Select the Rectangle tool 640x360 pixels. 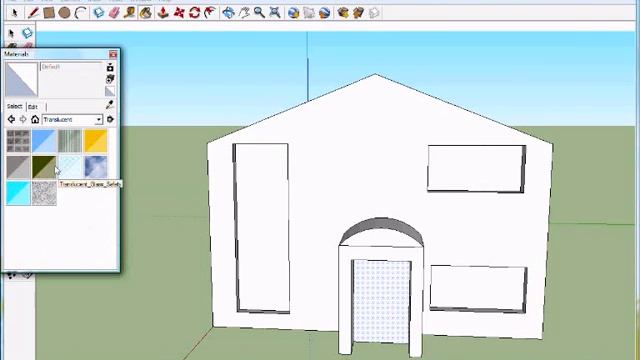pos(49,13)
